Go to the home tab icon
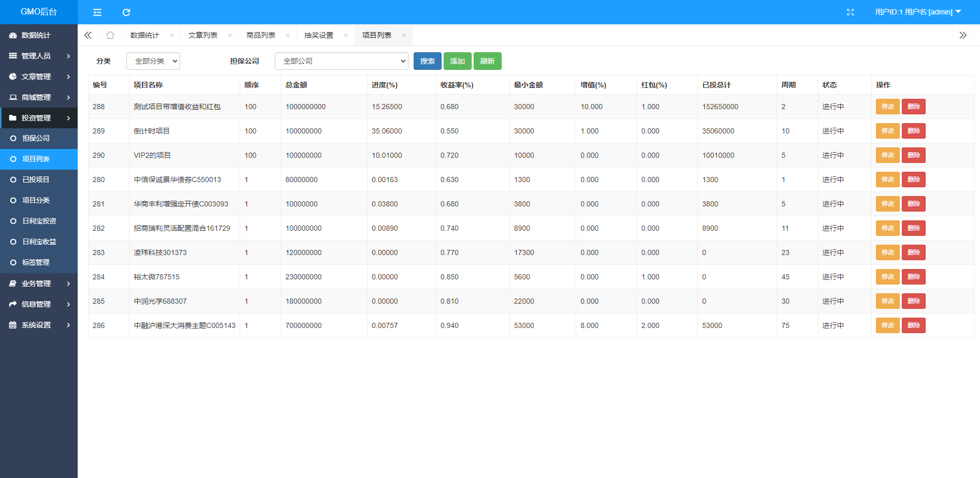980x478 pixels. 110,35
